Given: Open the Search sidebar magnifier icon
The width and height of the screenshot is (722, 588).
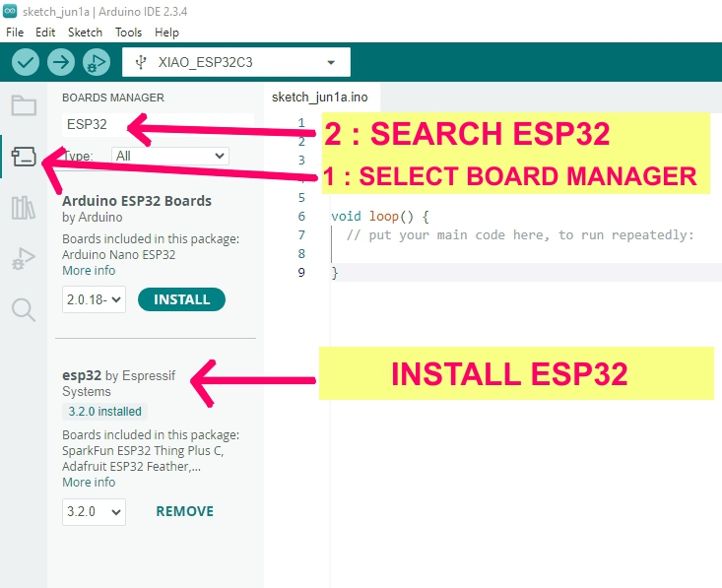Looking at the screenshot, I should 24,309.
